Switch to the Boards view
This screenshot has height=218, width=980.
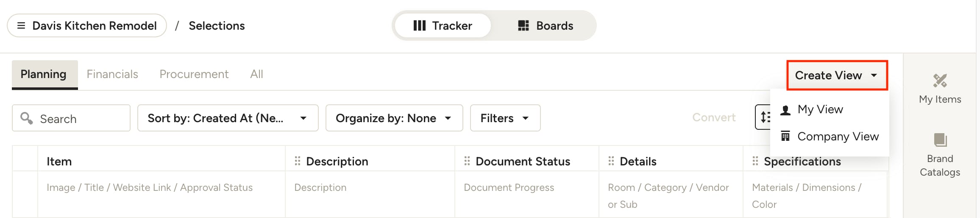pos(546,26)
